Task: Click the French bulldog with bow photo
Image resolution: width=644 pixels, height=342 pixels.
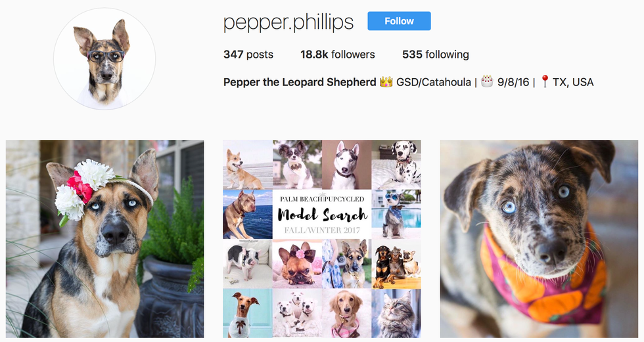Action: [x=297, y=264]
